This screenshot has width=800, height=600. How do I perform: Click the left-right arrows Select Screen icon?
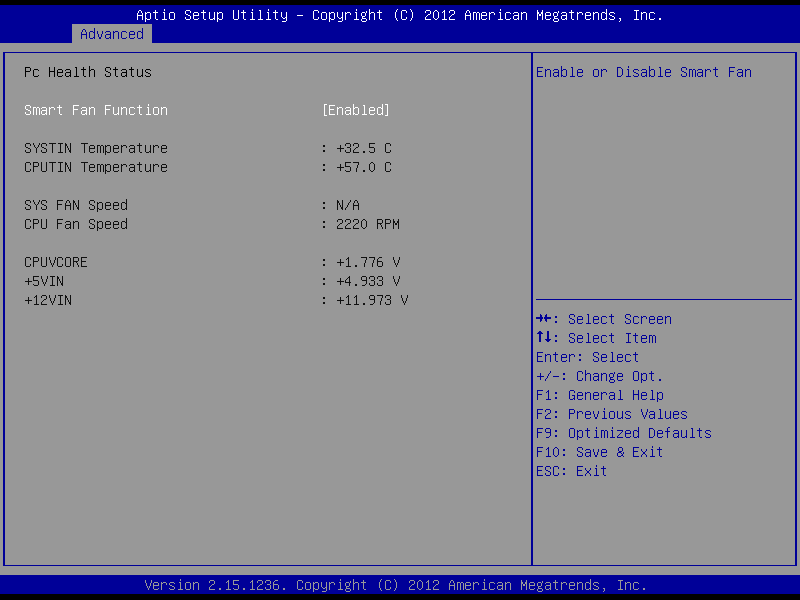tap(545, 319)
